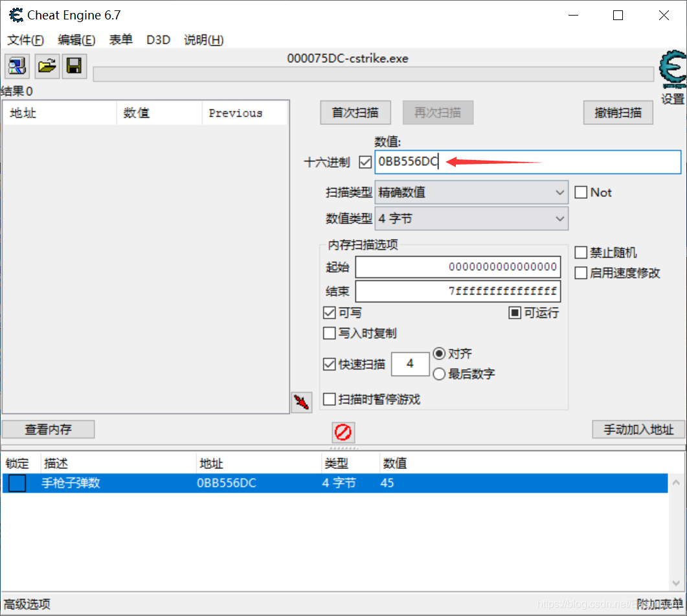Click the 数值 column header in results
This screenshot has height=616, width=687.
tap(159, 113)
